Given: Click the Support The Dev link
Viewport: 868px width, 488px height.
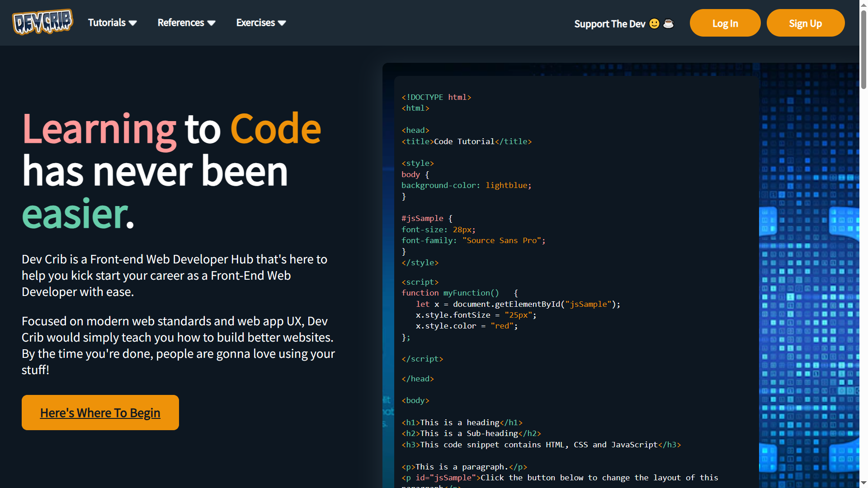Looking at the screenshot, I should click(x=624, y=23).
